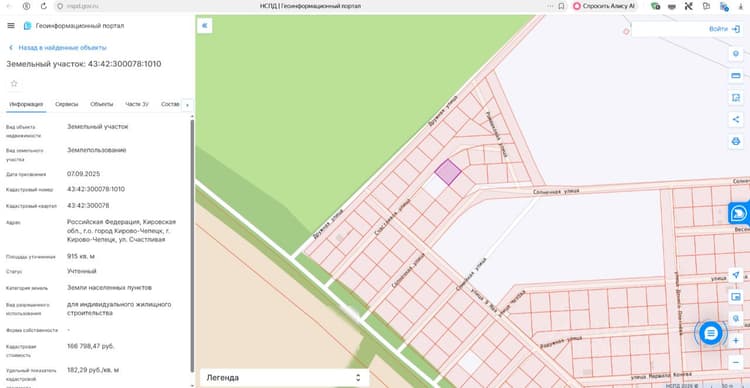Screen dimensions: 750x388
Task: Share the current map view
Action: 736,119
